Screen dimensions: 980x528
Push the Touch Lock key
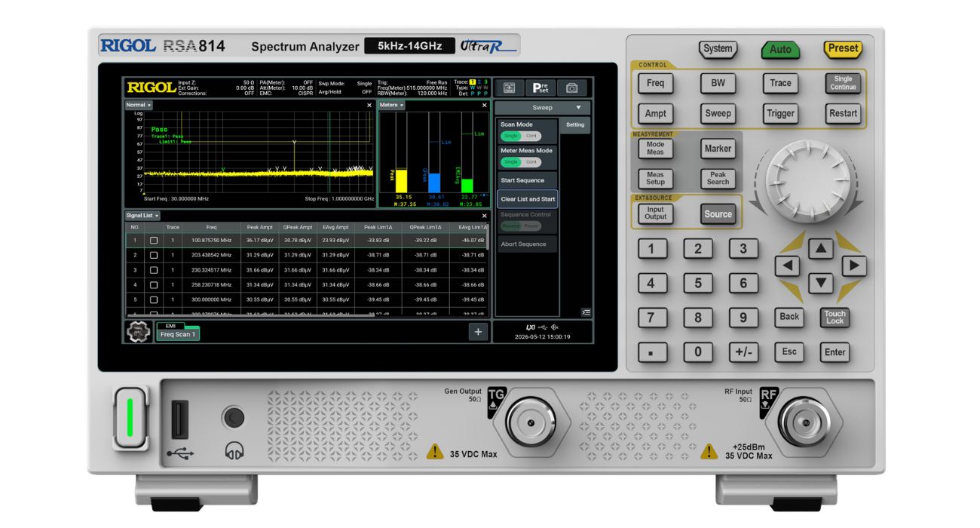pos(835,318)
